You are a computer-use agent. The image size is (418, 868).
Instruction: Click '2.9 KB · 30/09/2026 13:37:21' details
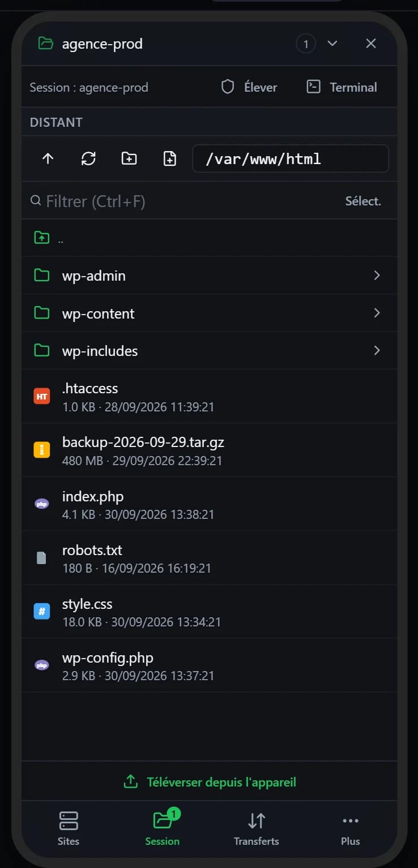click(138, 676)
